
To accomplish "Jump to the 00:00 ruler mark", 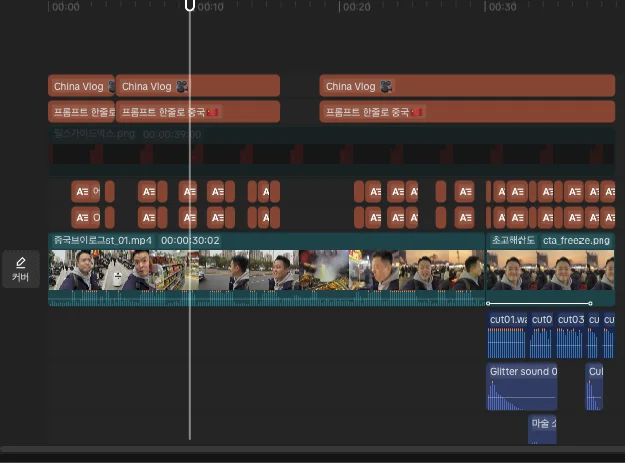I will pyautogui.click(x=65, y=7).
